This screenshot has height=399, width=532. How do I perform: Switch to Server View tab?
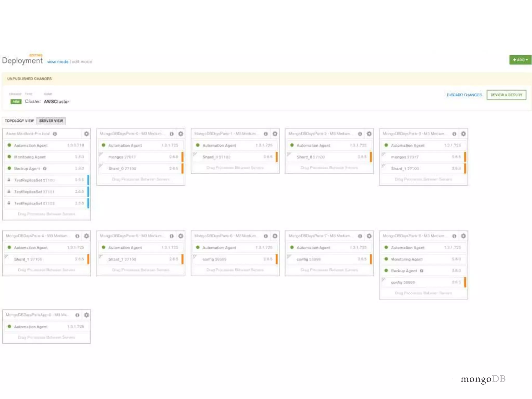click(x=51, y=121)
